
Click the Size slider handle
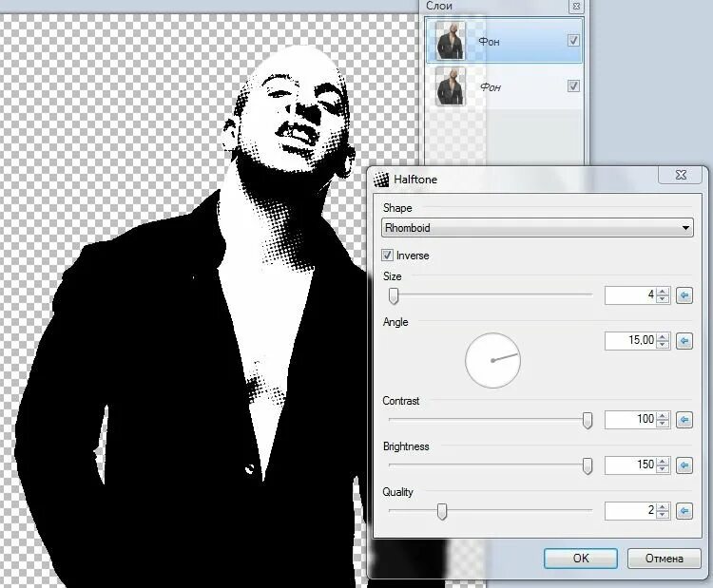pyautogui.click(x=394, y=295)
